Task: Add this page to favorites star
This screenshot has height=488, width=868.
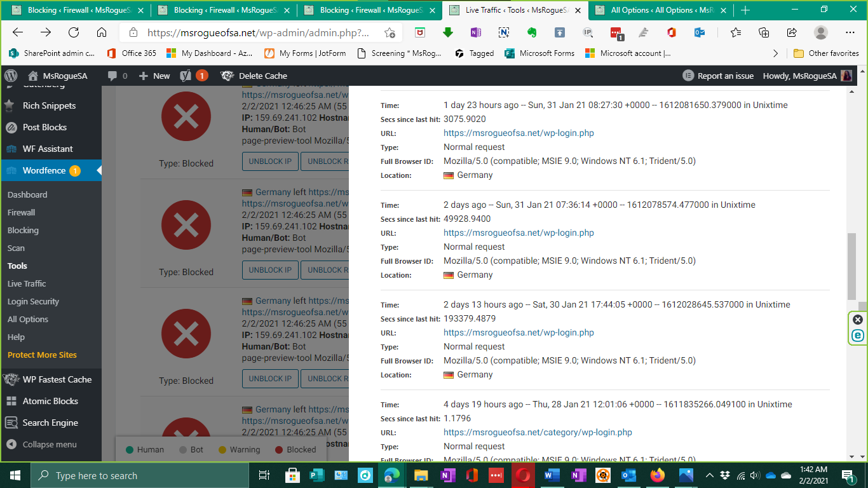Action: [390, 33]
